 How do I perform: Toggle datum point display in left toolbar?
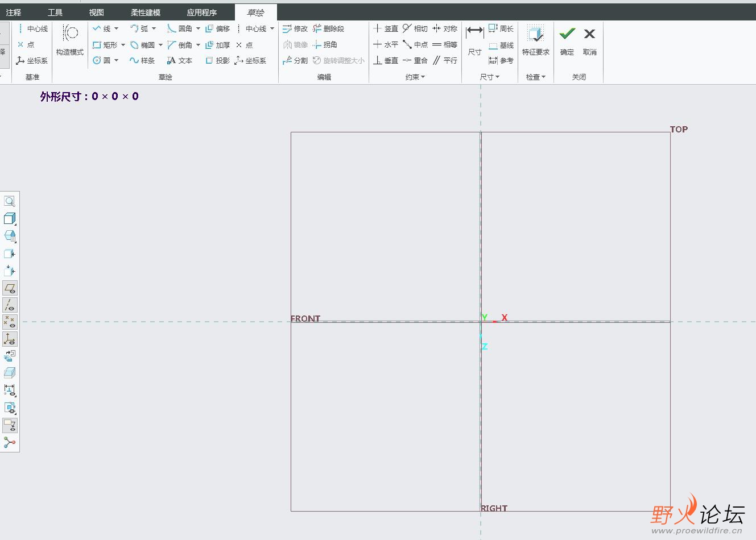coord(10,322)
